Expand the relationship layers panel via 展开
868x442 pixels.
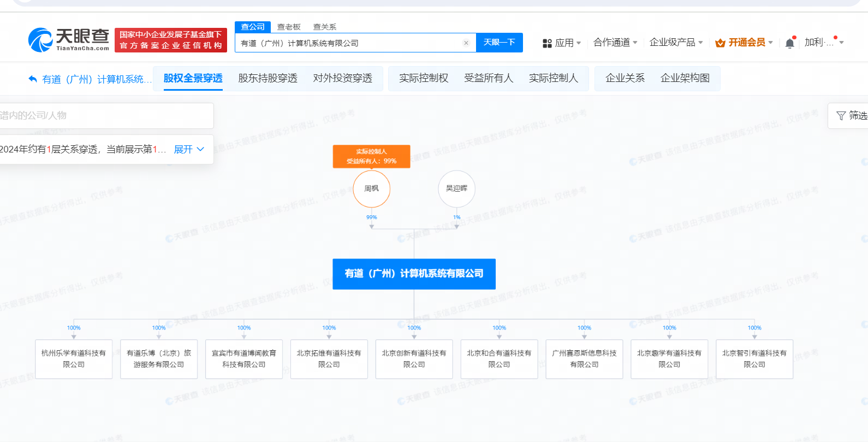tap(189, 149)
